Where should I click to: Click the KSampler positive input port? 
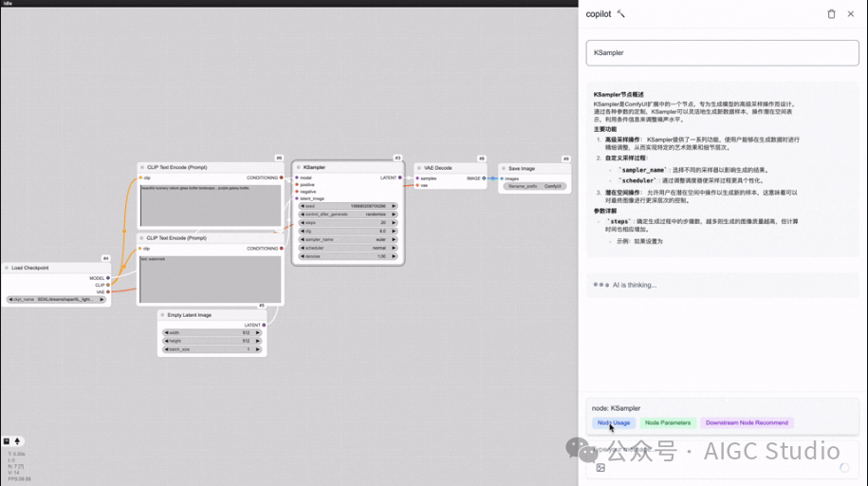pos(297,184)
